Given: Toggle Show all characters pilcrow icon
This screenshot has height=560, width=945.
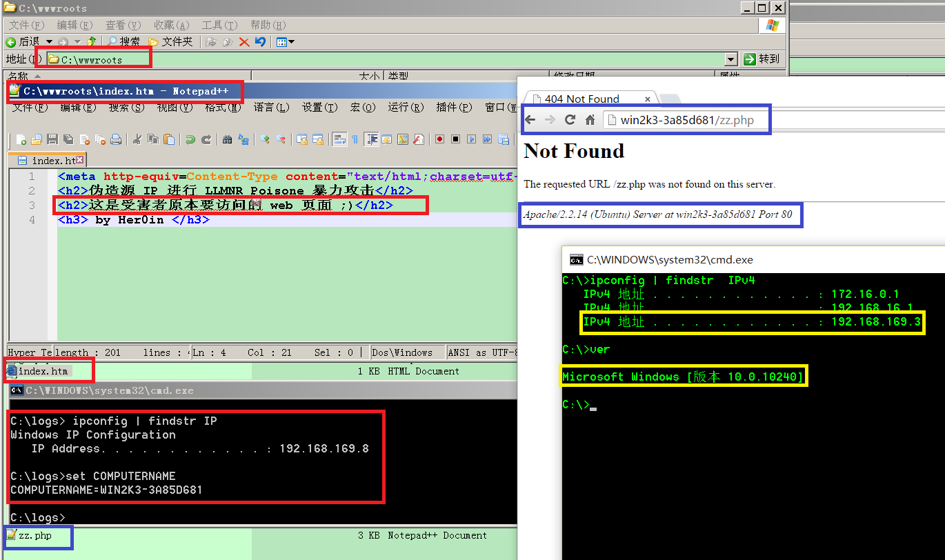Looking at the screenshot, I should coord(355,139).
